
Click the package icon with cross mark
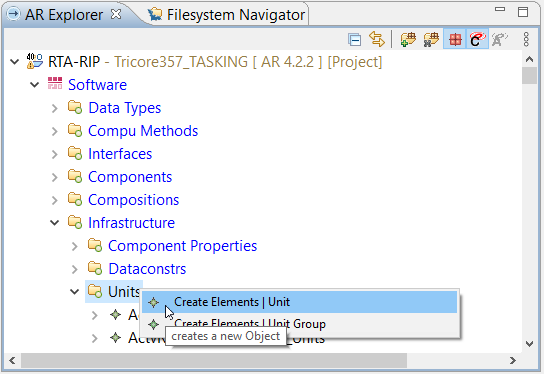431,39
